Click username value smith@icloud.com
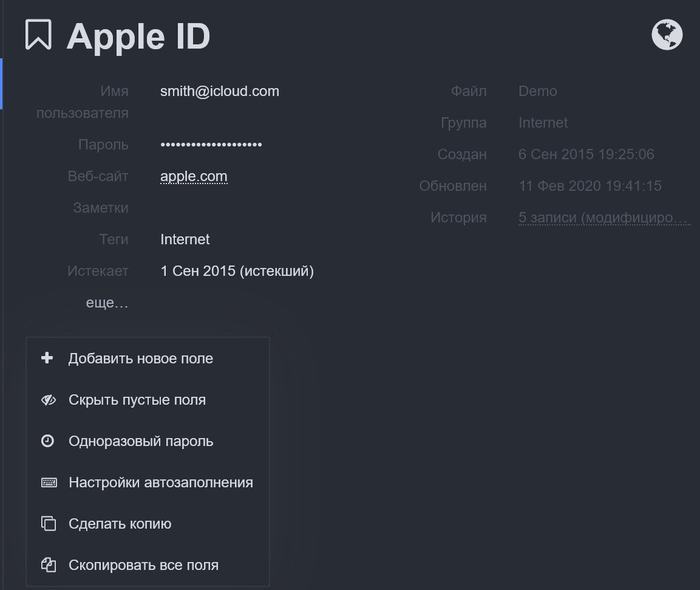 (220, 91)
